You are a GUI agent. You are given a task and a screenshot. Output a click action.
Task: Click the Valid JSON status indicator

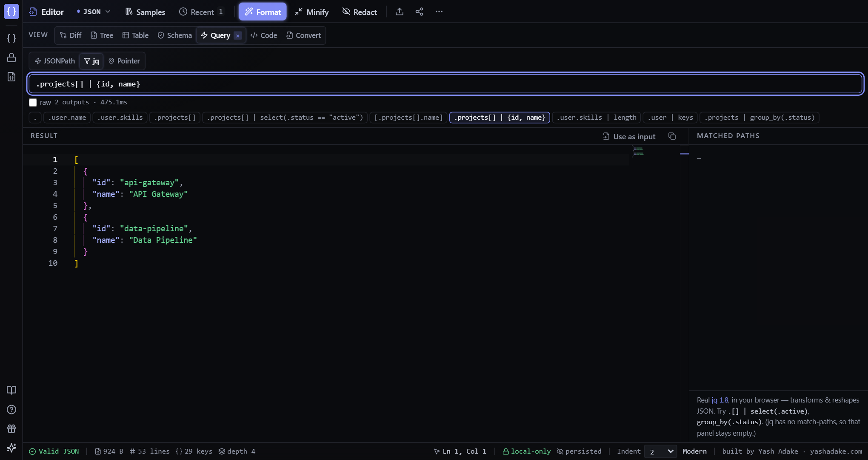[54, 451]
